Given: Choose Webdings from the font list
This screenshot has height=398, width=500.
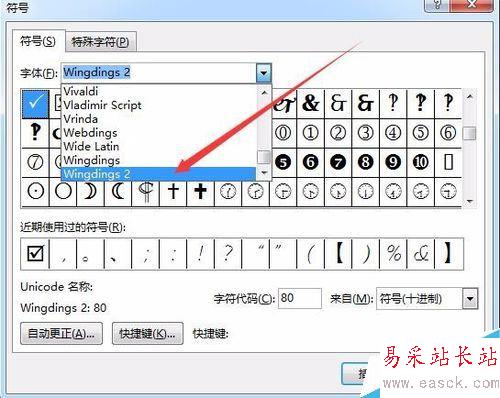Looking at the screenshot, I should (x=159, y=133).
